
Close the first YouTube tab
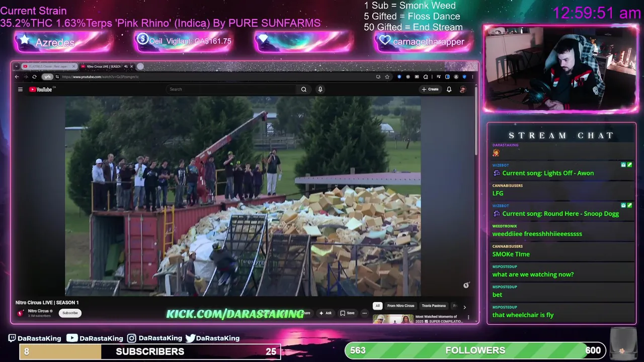click(x=74, y=66)
